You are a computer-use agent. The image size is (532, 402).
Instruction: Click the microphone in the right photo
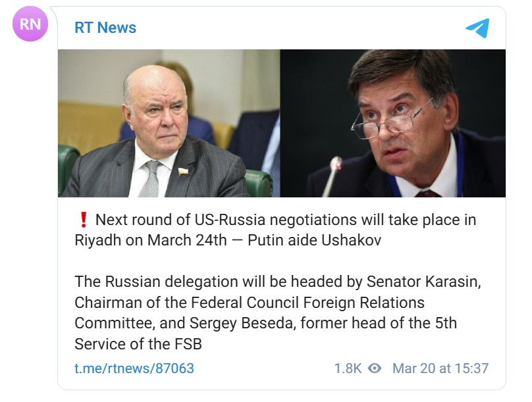point(331,176)
